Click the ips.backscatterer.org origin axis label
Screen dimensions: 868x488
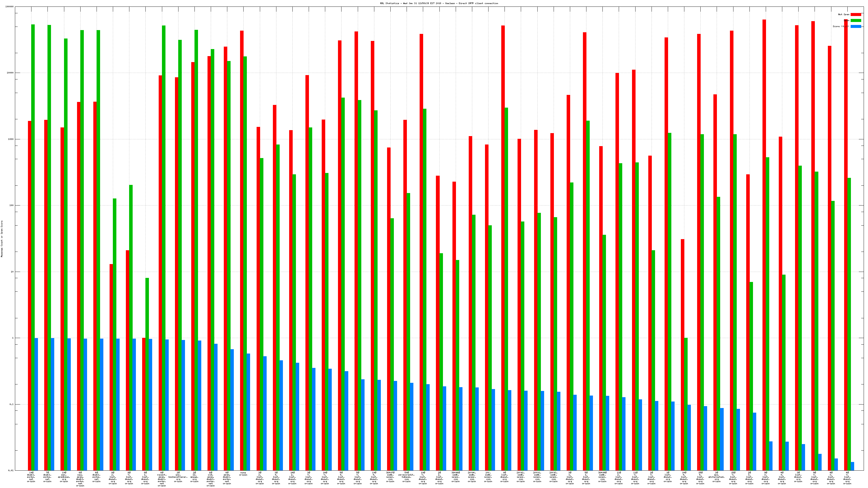(x=178, y=477)
